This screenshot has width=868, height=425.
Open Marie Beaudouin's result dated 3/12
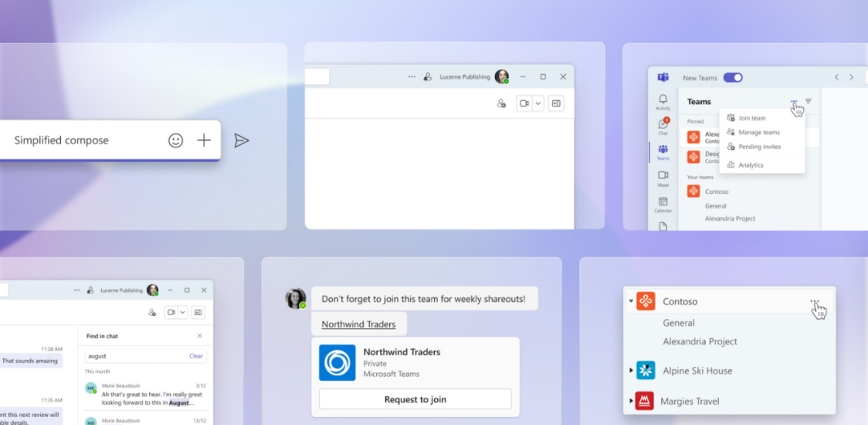146,395
